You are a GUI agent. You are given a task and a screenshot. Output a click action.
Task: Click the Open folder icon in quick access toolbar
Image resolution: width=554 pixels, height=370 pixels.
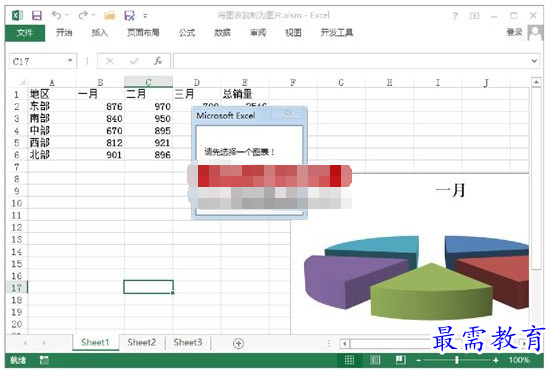pos(110,15)
